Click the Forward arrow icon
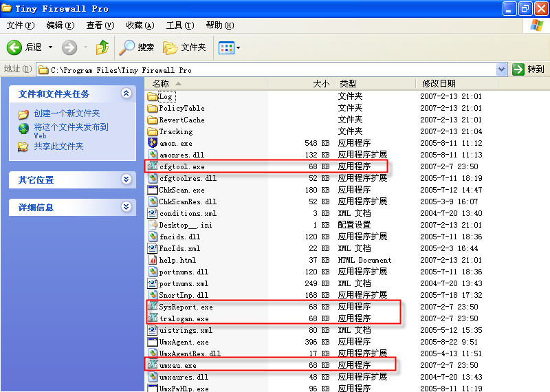The image size is (550, 392). pyautogui.click(x=69, y=47)
